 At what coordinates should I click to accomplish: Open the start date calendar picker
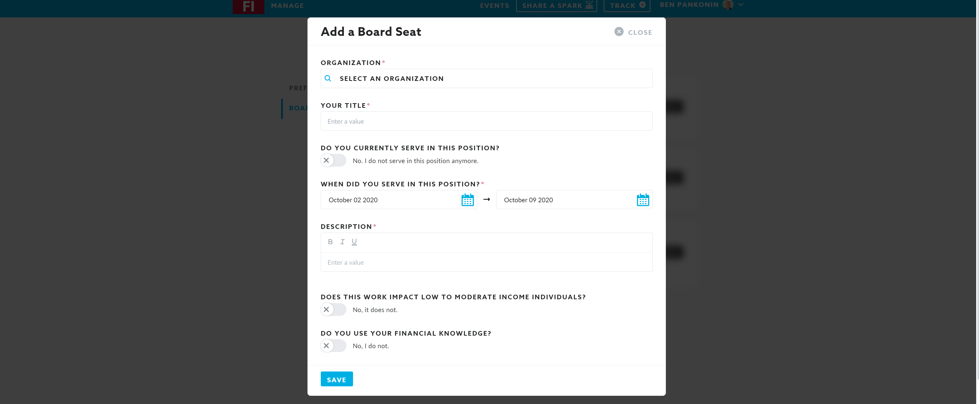click(x=467, y=200)
